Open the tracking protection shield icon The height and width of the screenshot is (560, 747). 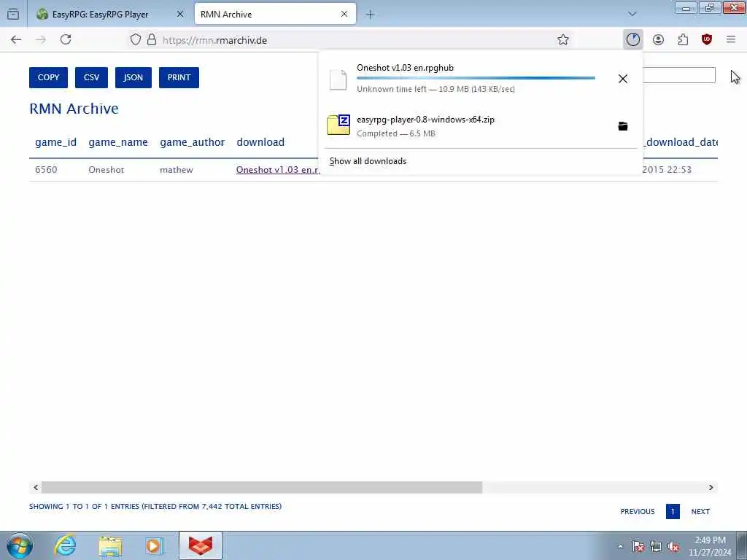point(136,39)
